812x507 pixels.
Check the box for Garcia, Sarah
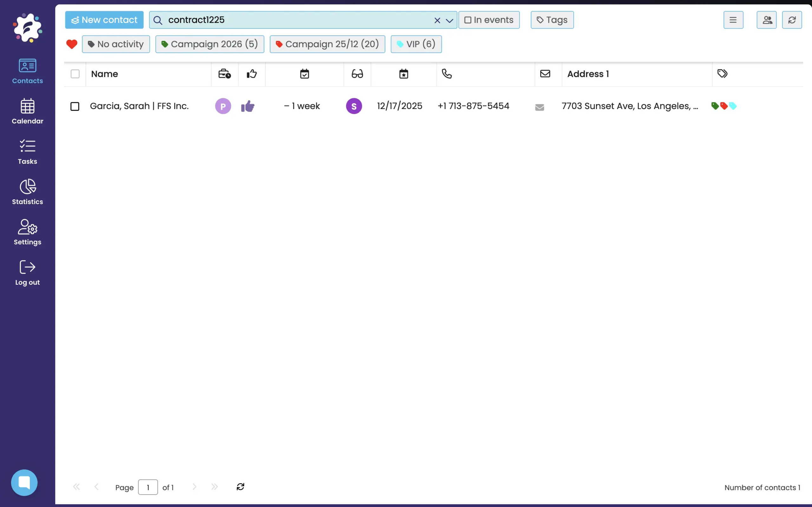coord(75,106)
